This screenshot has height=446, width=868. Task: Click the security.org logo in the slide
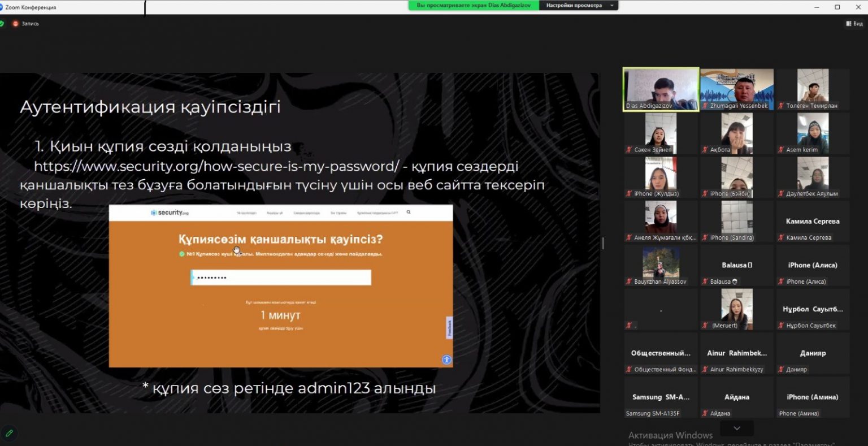point(170,213)
